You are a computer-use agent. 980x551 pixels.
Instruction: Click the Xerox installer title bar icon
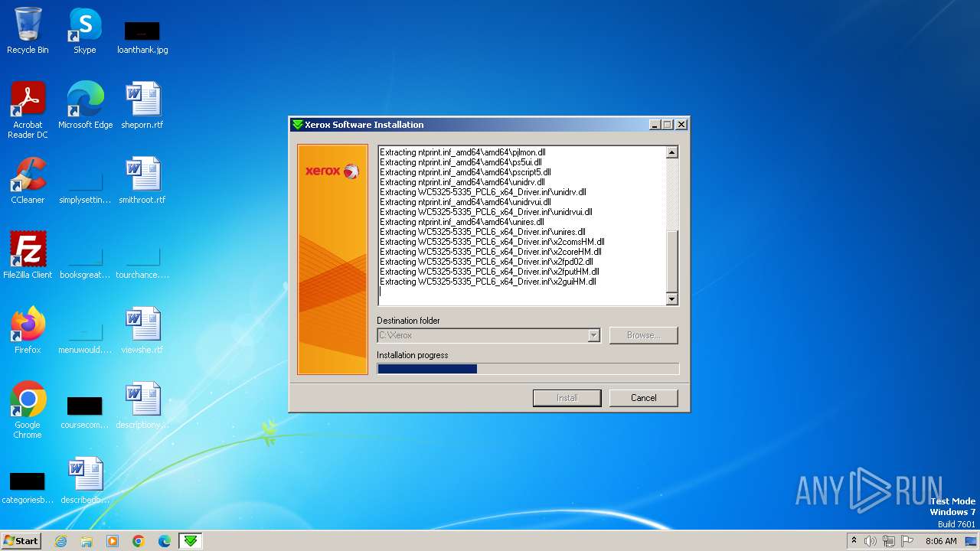pos(297,125)
